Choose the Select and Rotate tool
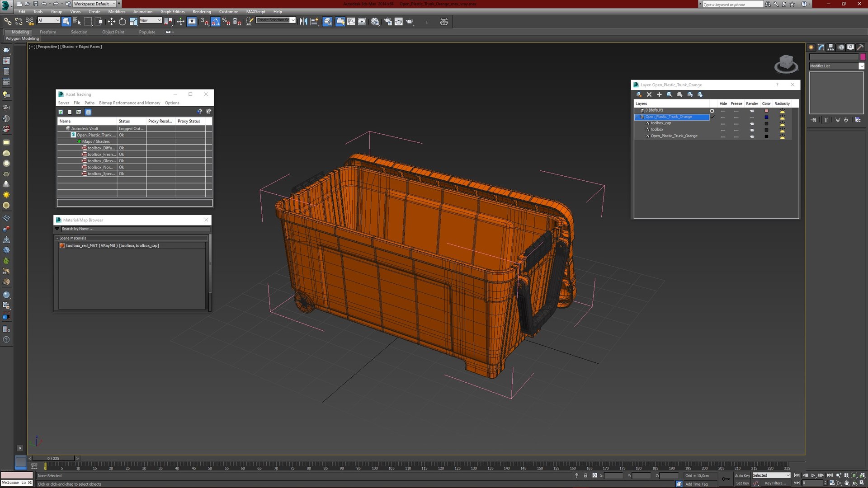 click(x=122, y=21)
